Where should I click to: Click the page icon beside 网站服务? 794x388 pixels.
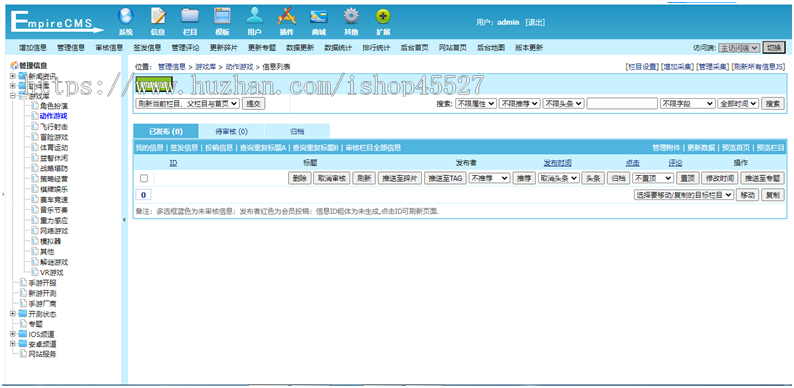click(23, 355)
